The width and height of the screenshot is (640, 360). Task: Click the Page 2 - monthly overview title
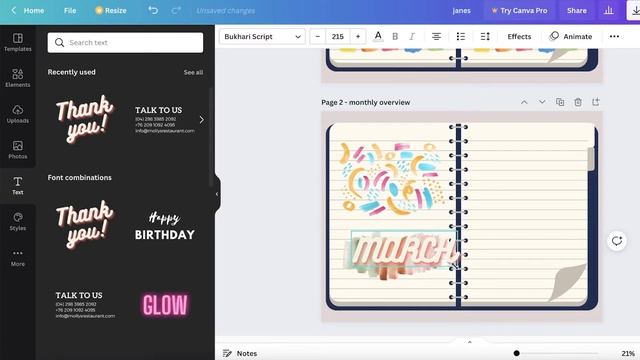pos(366,102)
